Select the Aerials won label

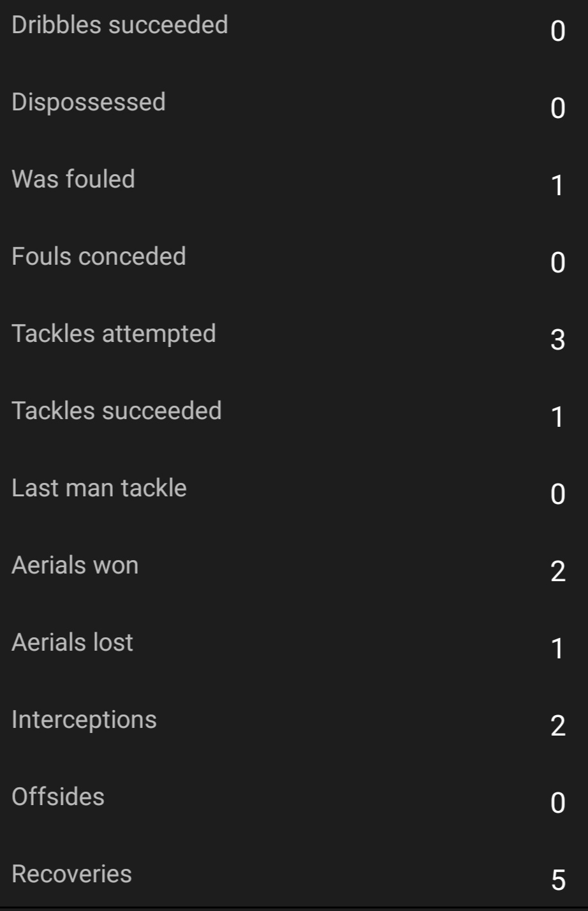click(75, 565)
